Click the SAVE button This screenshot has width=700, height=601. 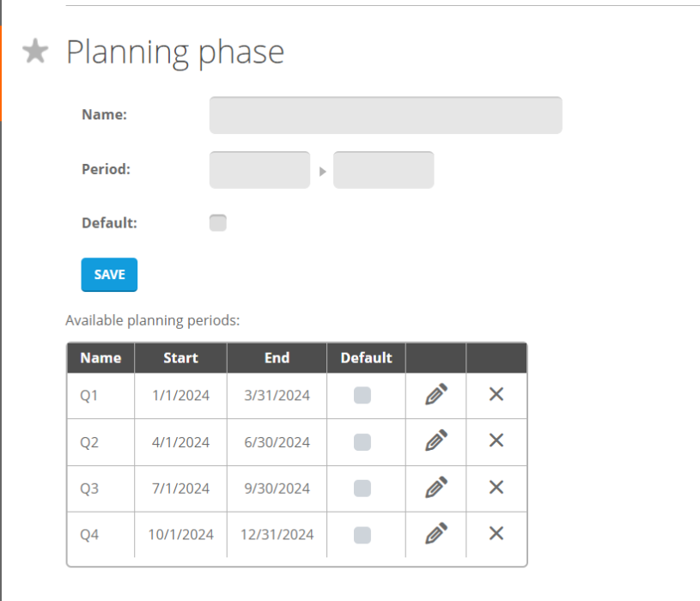click(109, 274)
